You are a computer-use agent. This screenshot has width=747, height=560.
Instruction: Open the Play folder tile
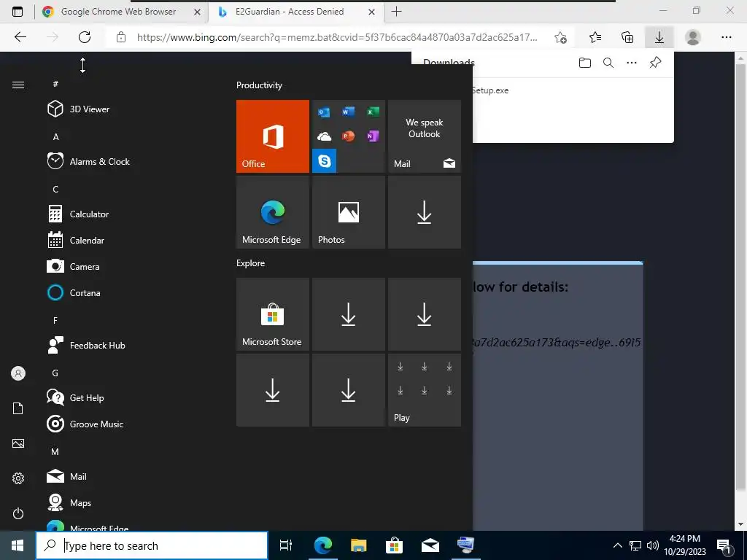(425, 390)
